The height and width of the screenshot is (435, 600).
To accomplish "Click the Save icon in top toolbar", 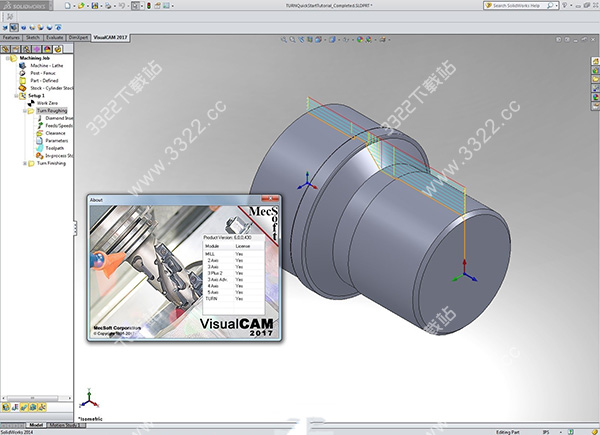I will pyautogui.click(x=95, y=6).
